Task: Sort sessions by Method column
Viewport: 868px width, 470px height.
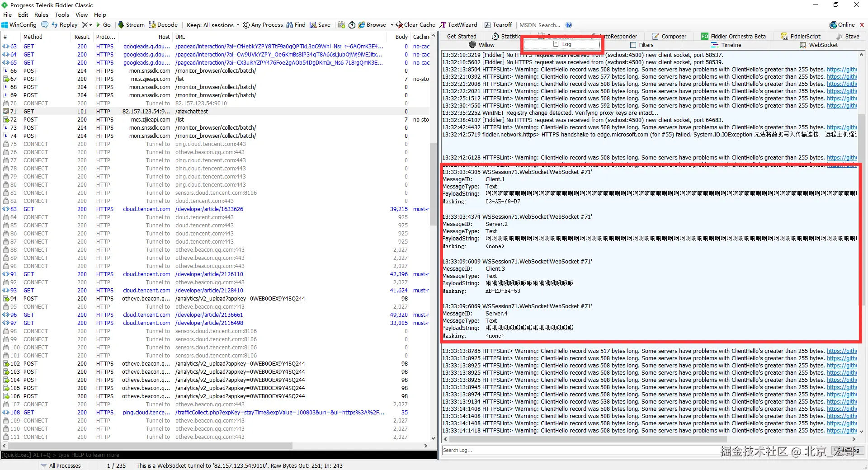Action: (x=45, y=37)
